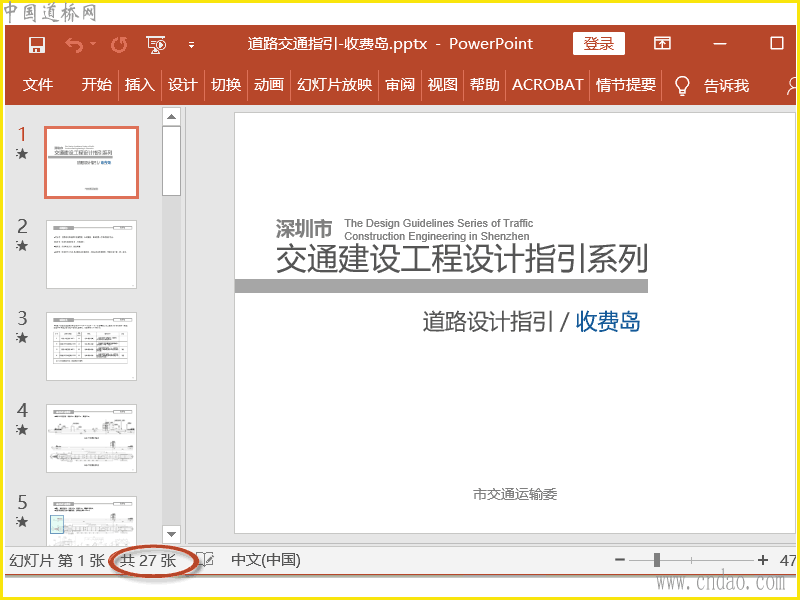Select the 动画 animations tab
800x600 pixels.
pos(268,84)
